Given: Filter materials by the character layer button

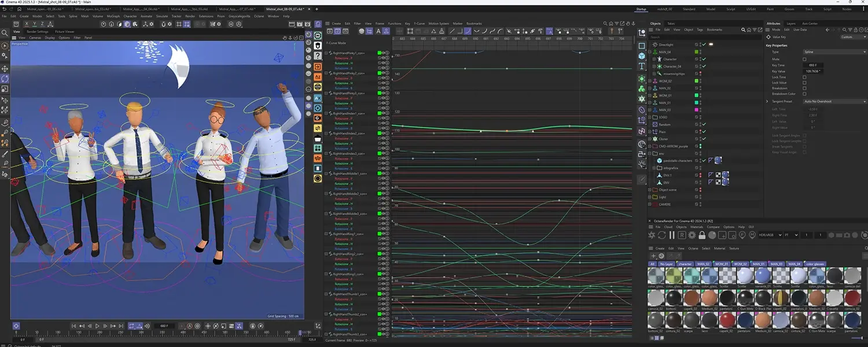Looking at the screenshot, I should click(x=685, y=264).
